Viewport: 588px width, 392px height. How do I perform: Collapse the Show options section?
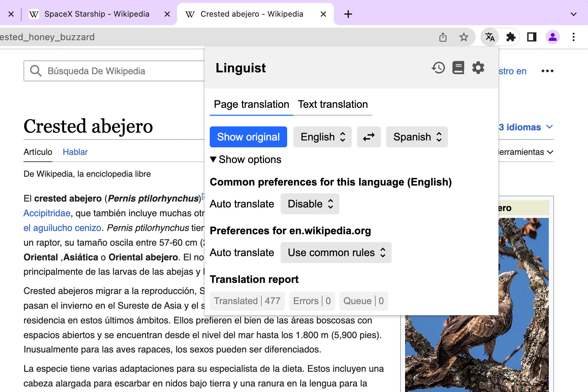(246, 159)
